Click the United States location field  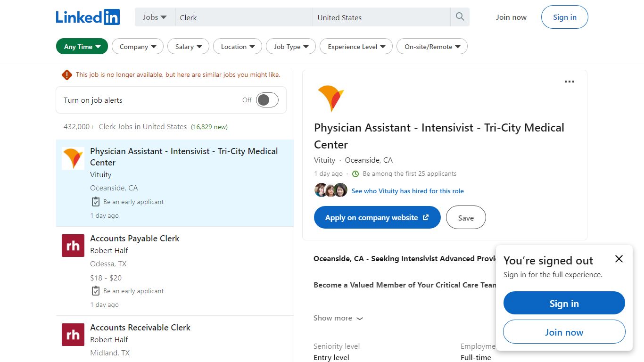(381, 17)
